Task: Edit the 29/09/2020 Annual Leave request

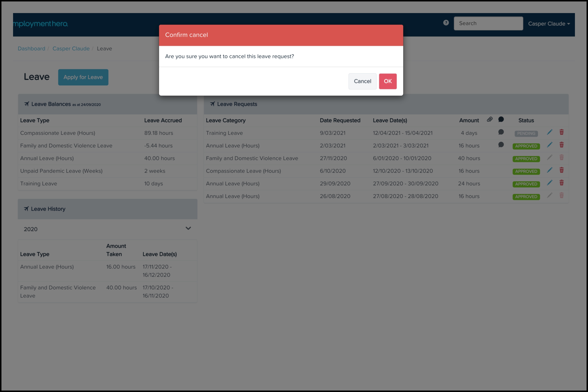Action: (x=549, y=183)
